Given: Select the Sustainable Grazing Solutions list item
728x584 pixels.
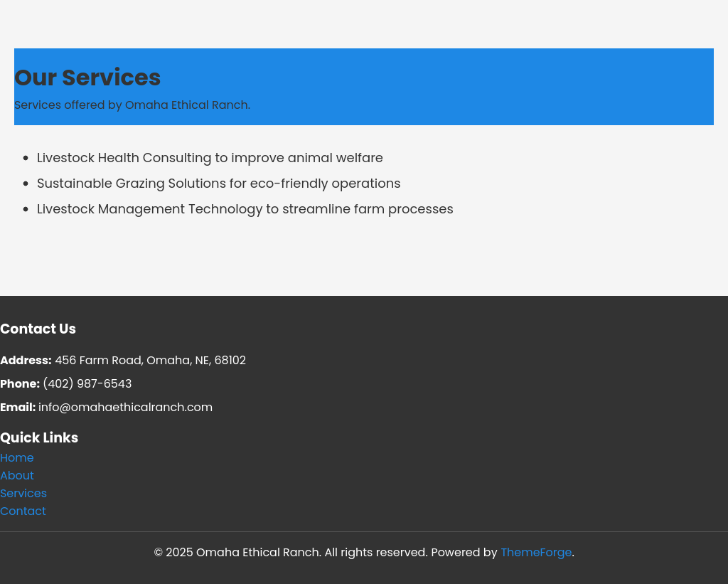Looking at the screenshot, I should pyautogui.click(x=218, y=184).
